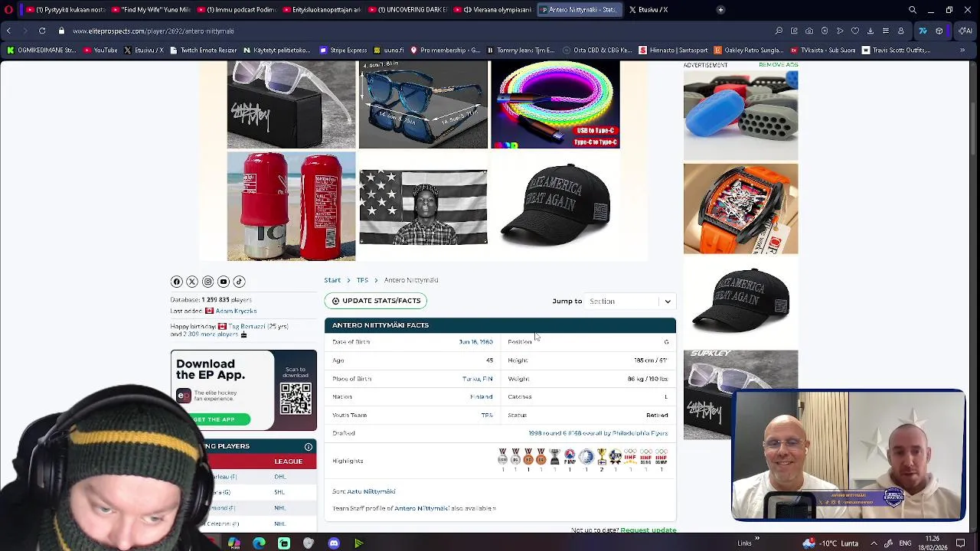Viewport: 980px width, 551px height.
Task: Open the YouTube bookmark
Action: tap(100, 51)
